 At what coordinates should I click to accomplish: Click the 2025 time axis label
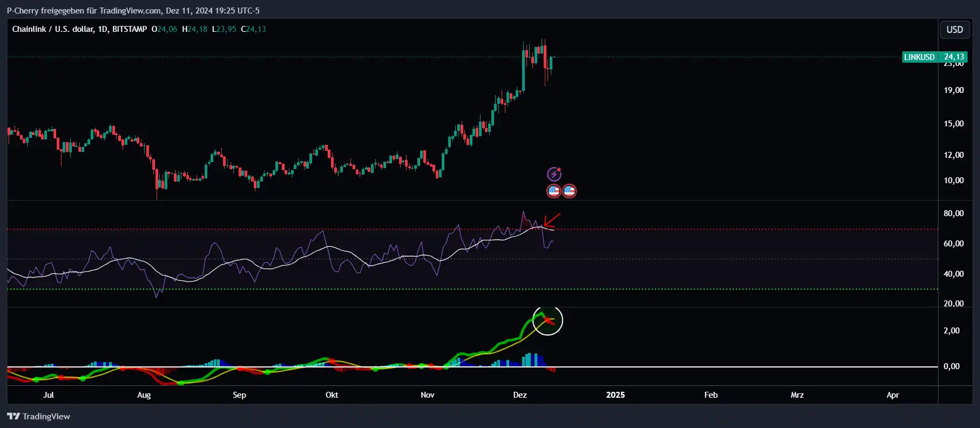click(x=616, y=395)
